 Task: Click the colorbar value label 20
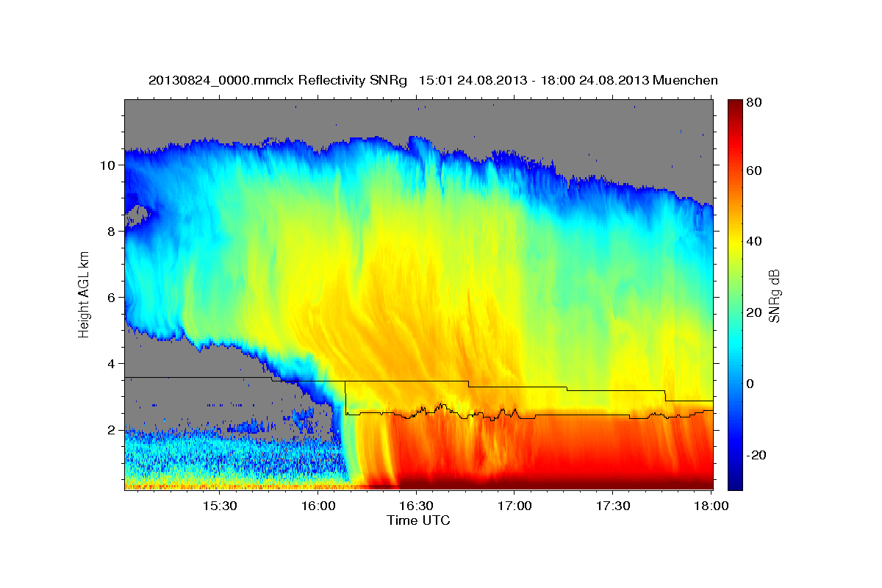tap(753, 312)
